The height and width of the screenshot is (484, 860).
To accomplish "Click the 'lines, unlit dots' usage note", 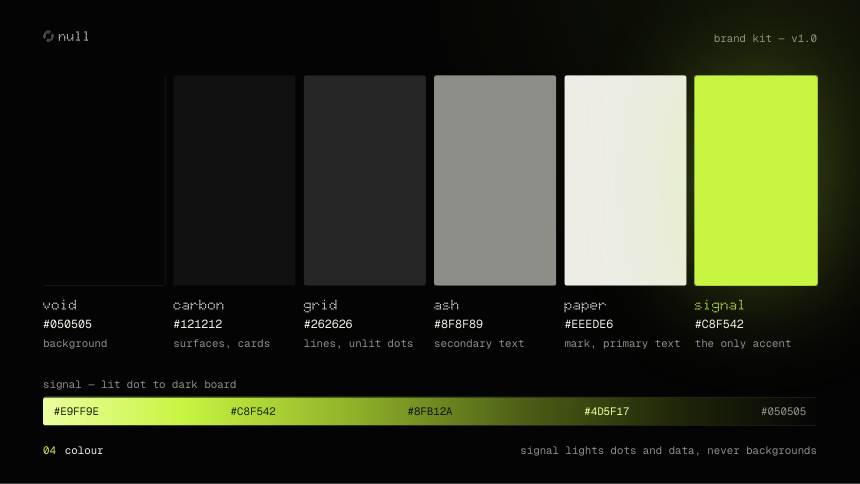I will pyautogui.click(x=358, y=344).
